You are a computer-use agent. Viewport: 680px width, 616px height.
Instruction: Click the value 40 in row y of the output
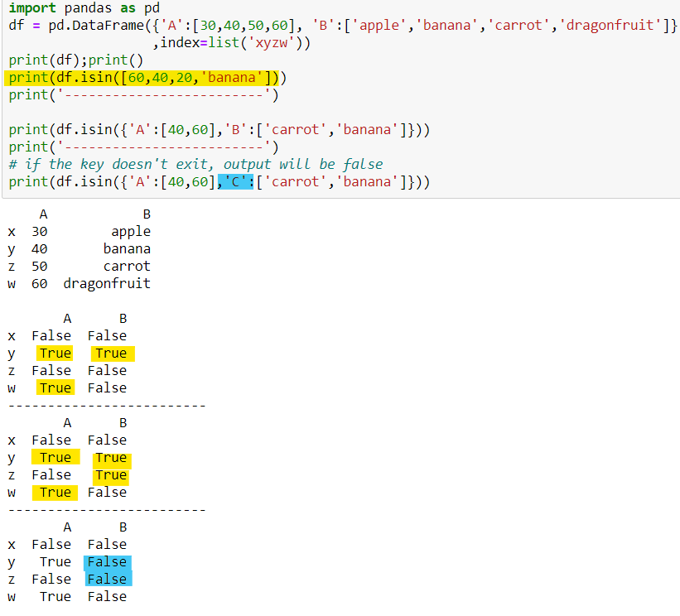(x=40, y=249)
